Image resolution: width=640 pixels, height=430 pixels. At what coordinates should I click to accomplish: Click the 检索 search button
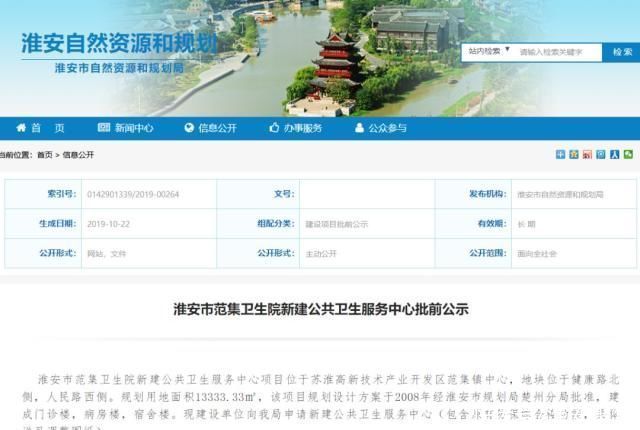pos(621,52)
